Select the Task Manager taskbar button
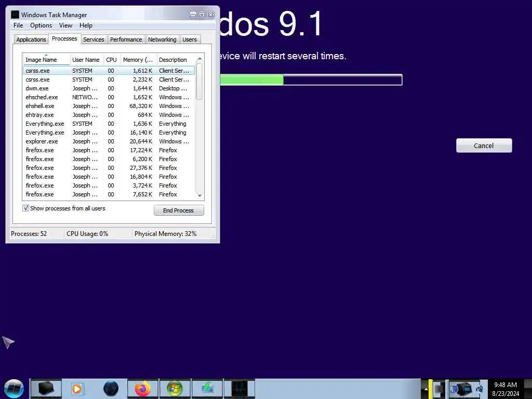Image resolution: width=532 pixels, height=399 pixels. point(239,389)
